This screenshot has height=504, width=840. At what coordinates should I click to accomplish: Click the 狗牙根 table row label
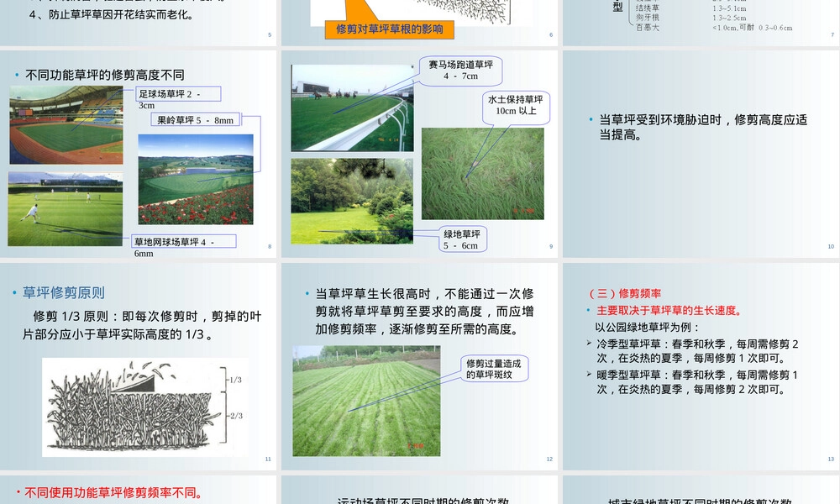[x=647, y=18]
